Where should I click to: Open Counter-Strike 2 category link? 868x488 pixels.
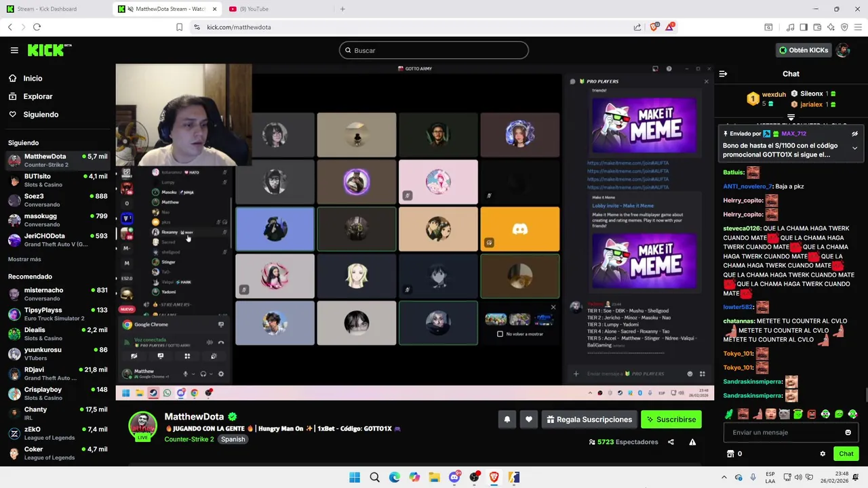pyautogui.click(x=189, y=439)
